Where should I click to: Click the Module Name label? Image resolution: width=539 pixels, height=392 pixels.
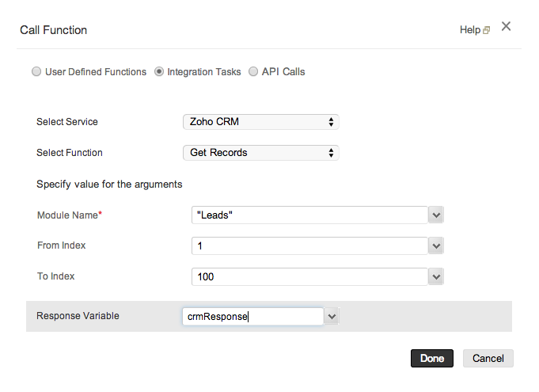[68, 215]
